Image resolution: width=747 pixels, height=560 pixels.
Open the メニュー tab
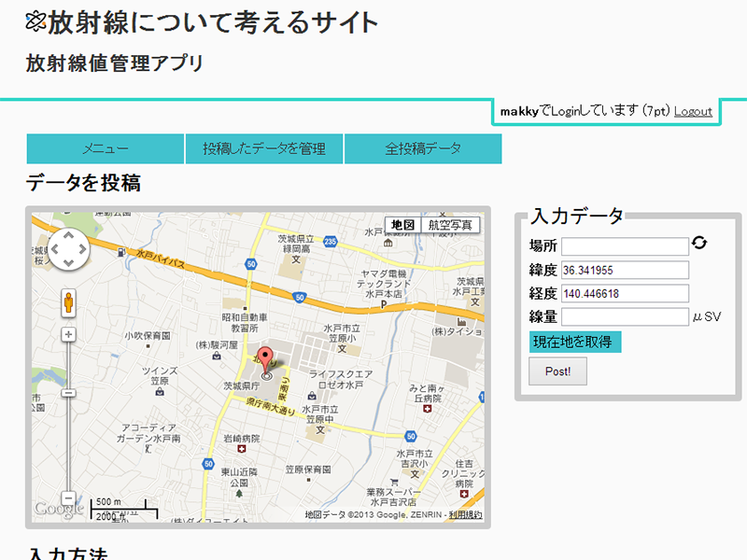coord(106,148)
